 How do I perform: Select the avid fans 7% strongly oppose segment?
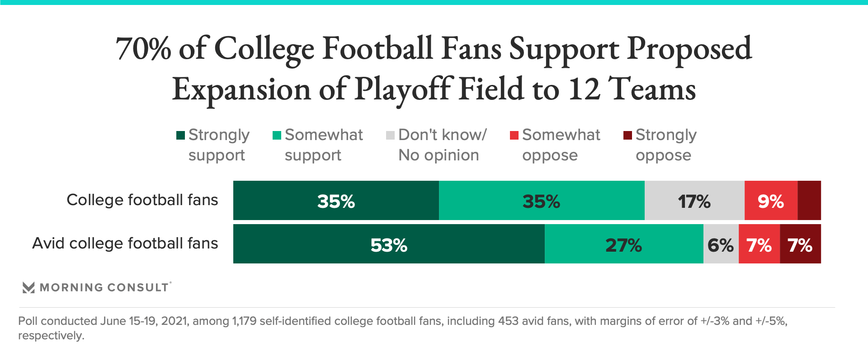(800, 244)
